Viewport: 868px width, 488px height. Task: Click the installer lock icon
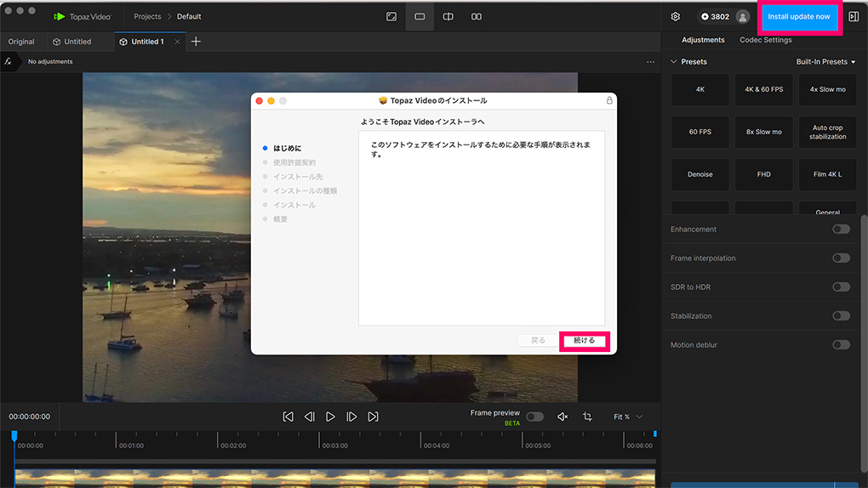click(x=609, y=100)
